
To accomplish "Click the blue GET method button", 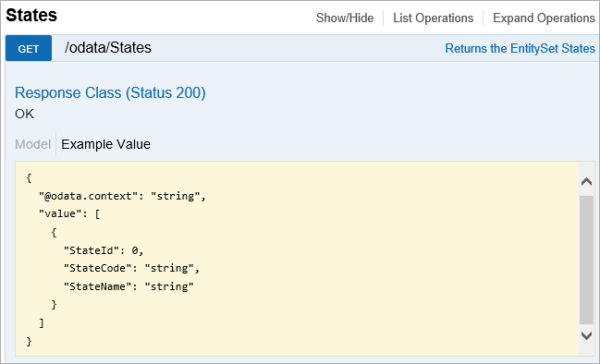I will tap(29, 48).
